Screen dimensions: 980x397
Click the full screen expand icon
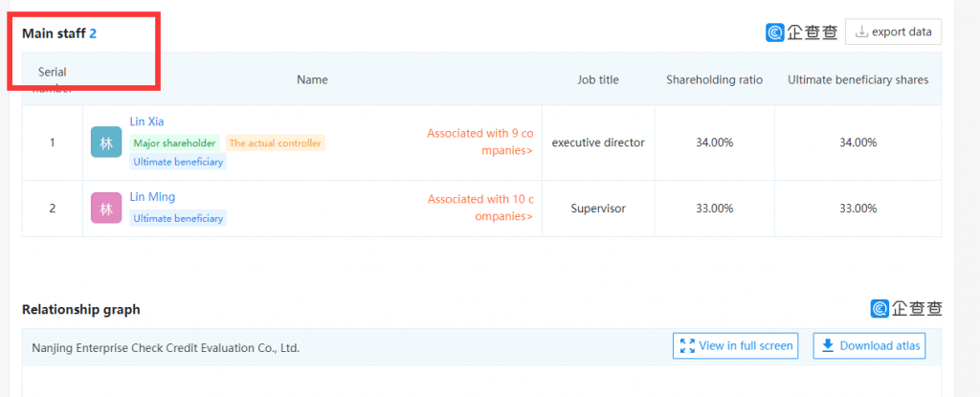pos(687,345)
